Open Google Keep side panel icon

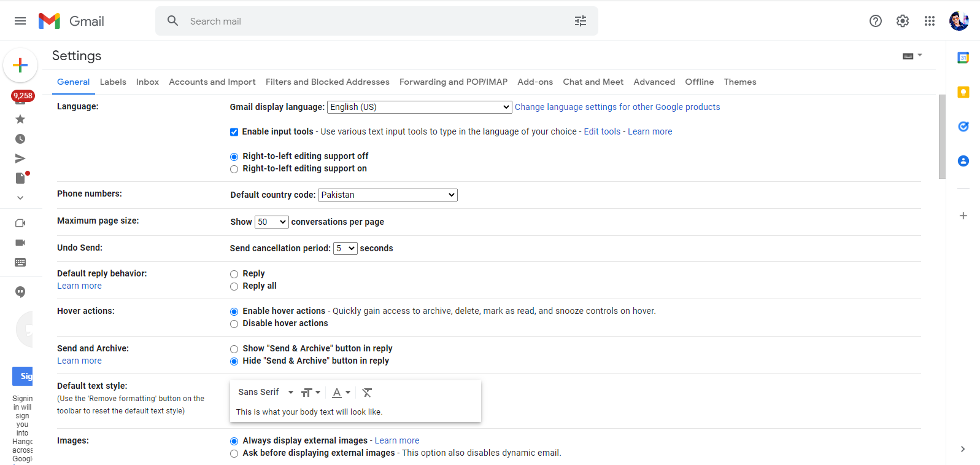pos(963,92)
